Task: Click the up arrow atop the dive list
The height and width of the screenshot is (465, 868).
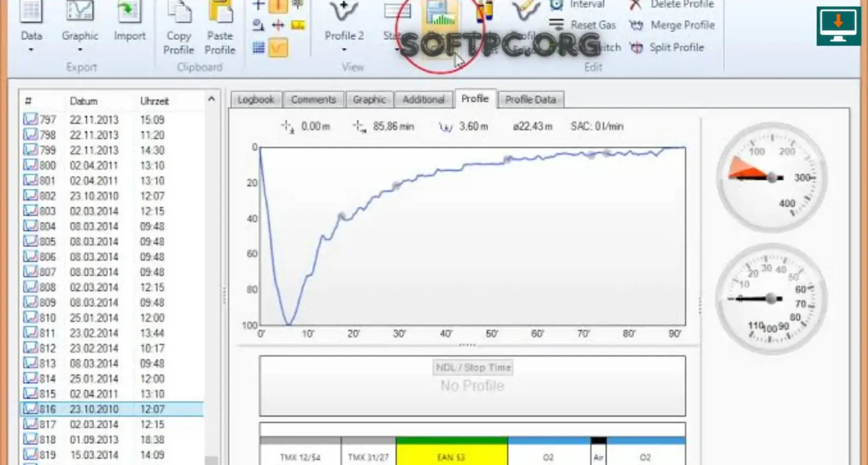Action: coord(212,99)
